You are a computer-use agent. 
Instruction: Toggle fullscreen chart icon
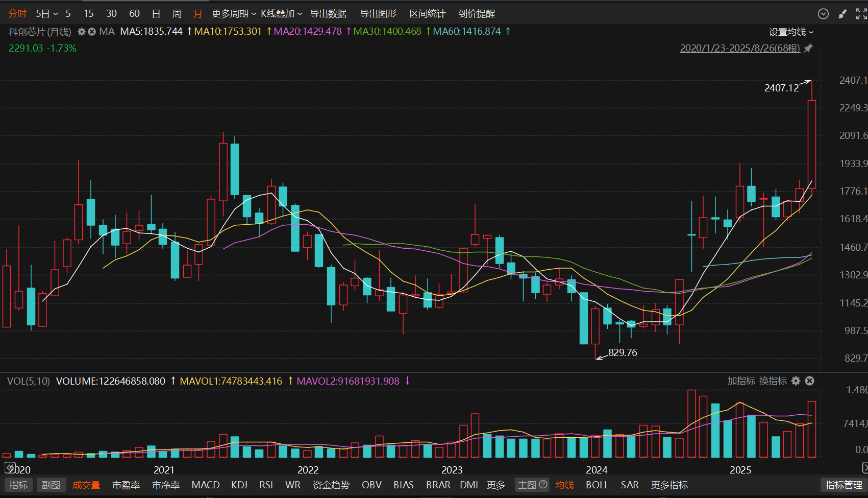click(x=861, y=14)
